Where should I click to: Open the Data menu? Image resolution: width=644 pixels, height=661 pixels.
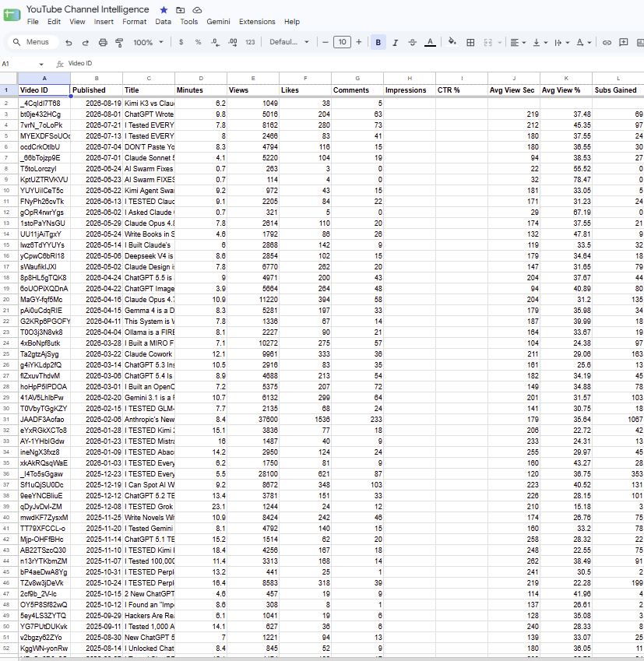pyautogui.click(x=163, y=22)
